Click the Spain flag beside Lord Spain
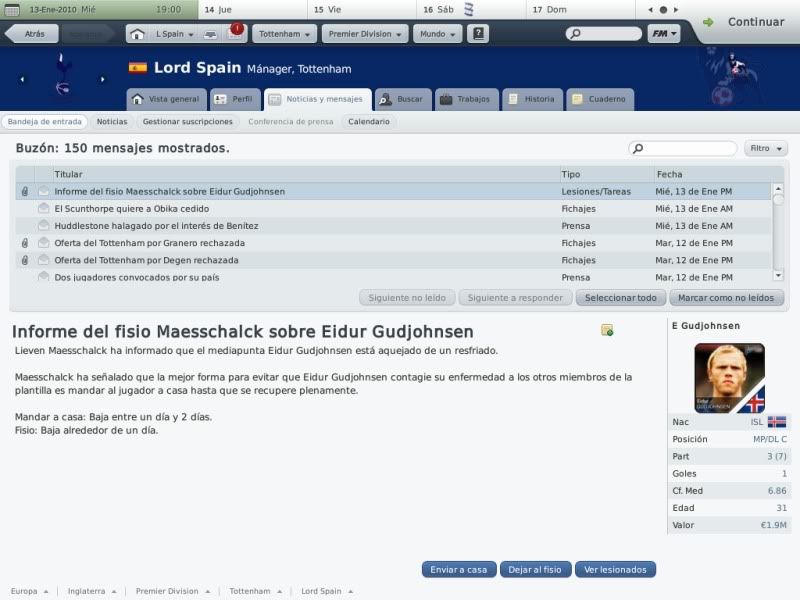The width and height of the screenshot is (800, 600). [x=138, y=68]
